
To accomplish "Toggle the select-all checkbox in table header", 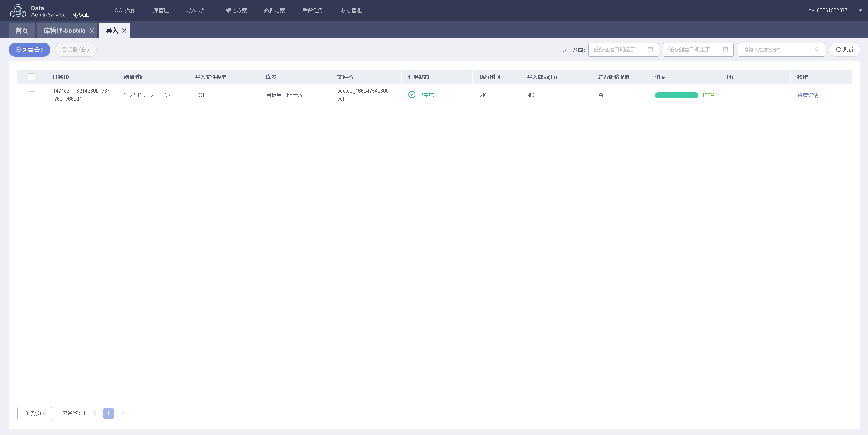I will point(32,77).
